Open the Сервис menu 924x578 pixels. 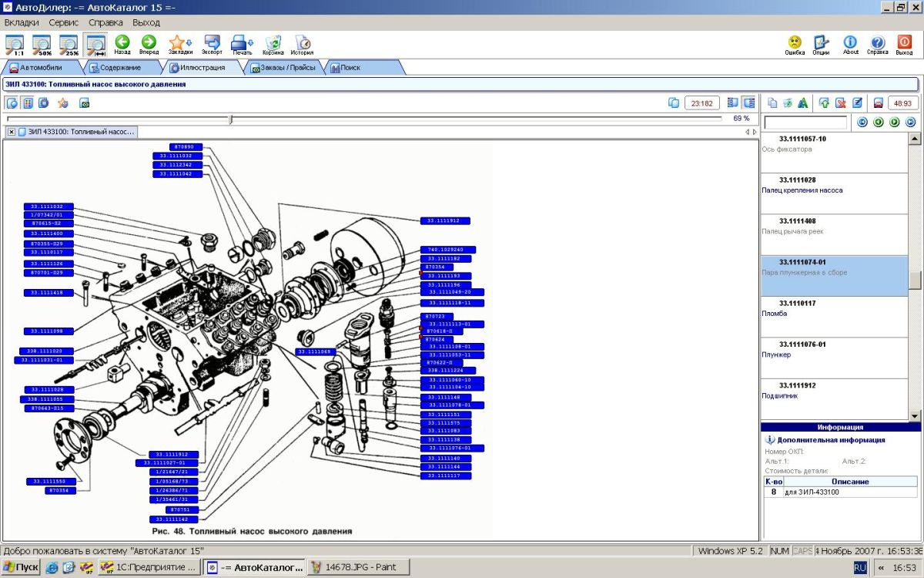pyautogui.click(x=64, y=22)
